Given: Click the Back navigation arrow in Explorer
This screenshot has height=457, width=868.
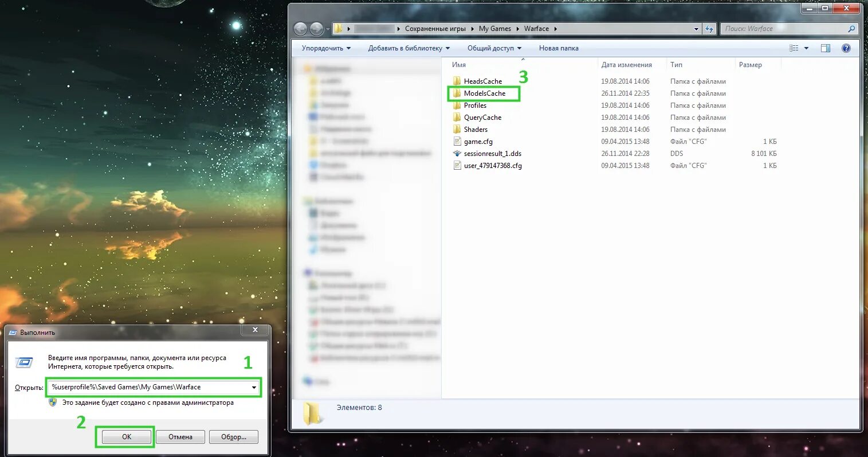Looking at the screenshot, I should point(301,29).
